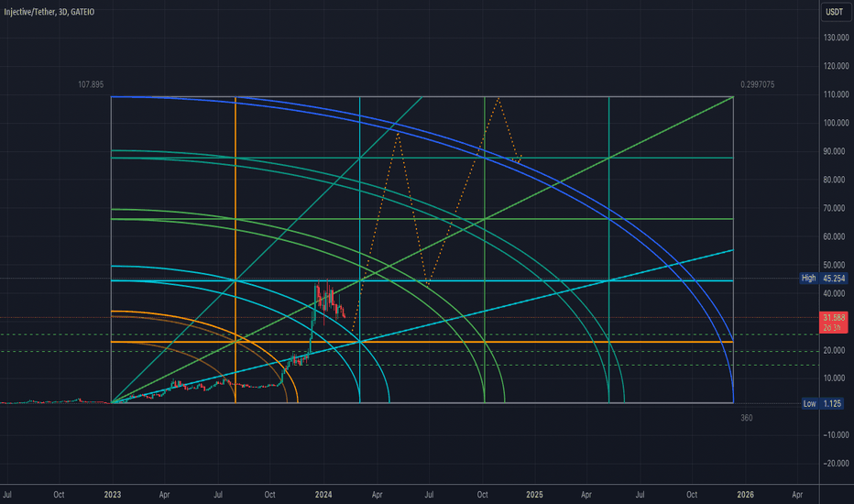
Task: Click the 2024 label on time axis
Action: 323,495
